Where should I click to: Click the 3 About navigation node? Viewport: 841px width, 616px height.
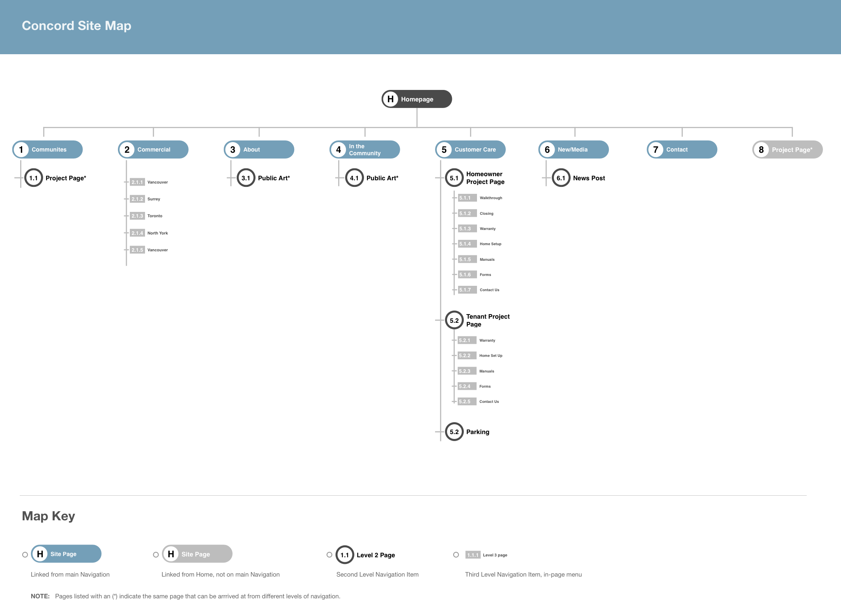tap(259, 149)
